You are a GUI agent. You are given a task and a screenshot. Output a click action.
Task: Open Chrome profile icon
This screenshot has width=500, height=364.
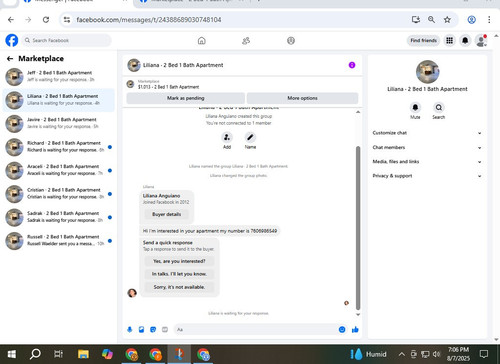[471, 20]
